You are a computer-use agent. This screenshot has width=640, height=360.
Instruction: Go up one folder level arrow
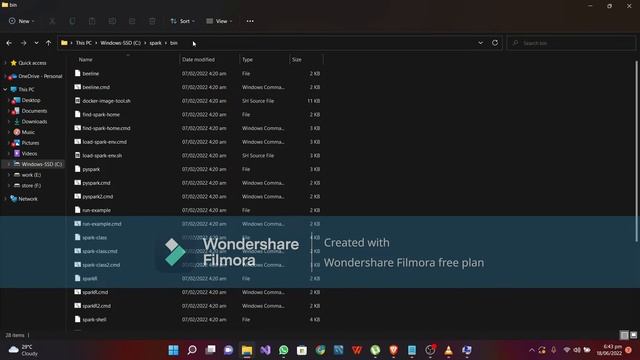48,43
